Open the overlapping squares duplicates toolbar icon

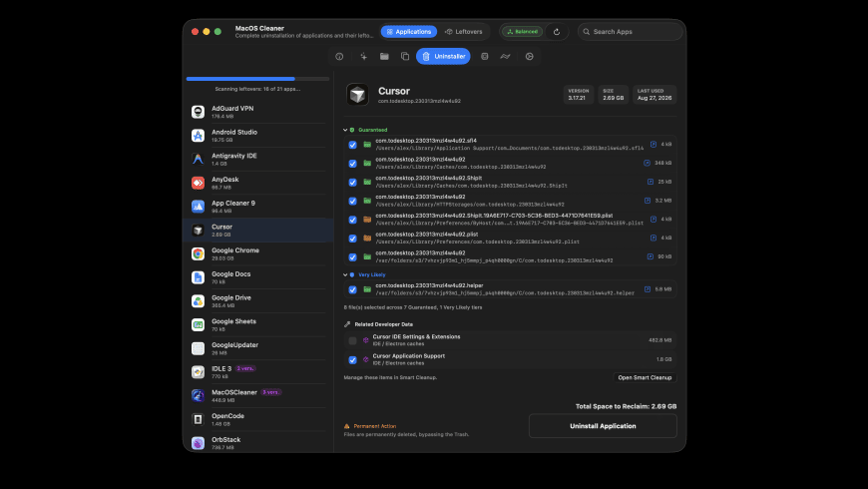[405, 57]
